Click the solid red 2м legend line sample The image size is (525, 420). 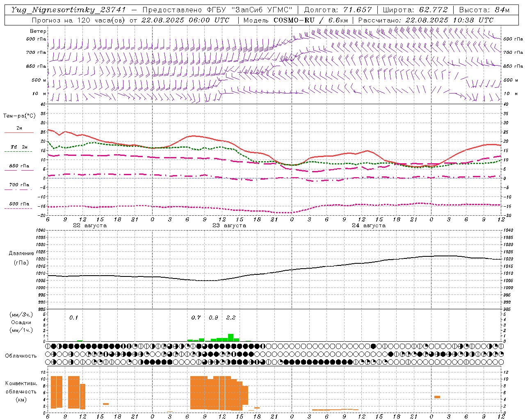point(19,132)
